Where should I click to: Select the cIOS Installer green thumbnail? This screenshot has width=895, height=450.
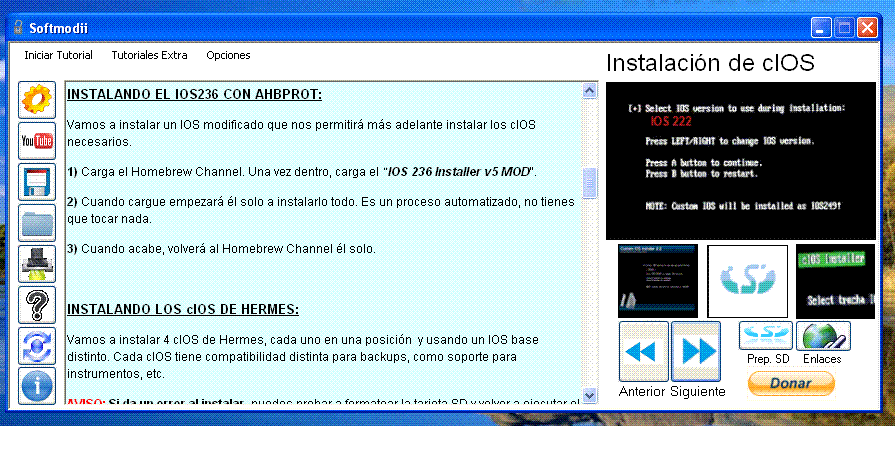(835, 281)
